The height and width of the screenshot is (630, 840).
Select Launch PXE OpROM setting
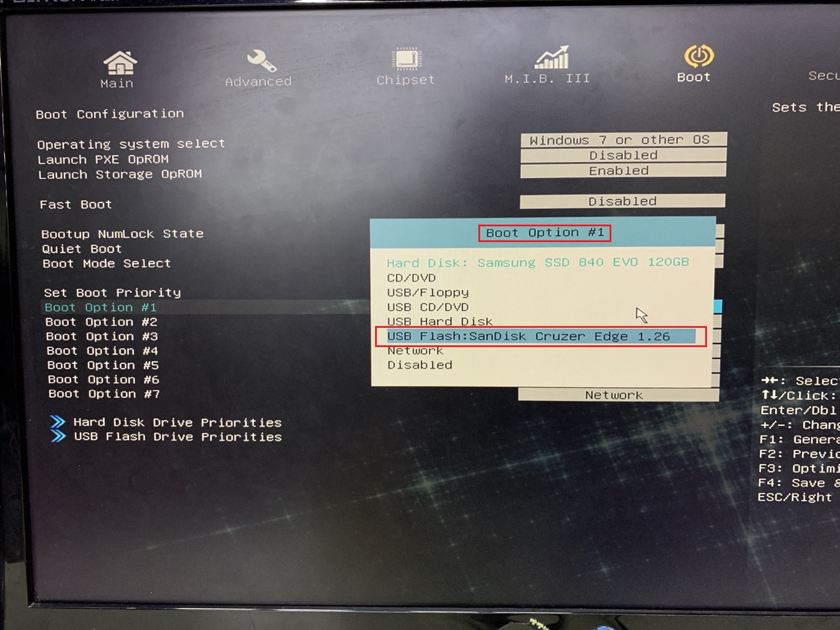103,159
